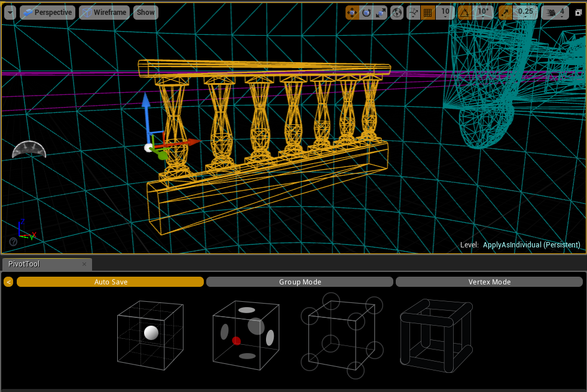This screenshot has width=587, height=392.
Task: Toggle Auto Save in PivotTool panel
Action: pyautogui.click(x=110, y=281)
